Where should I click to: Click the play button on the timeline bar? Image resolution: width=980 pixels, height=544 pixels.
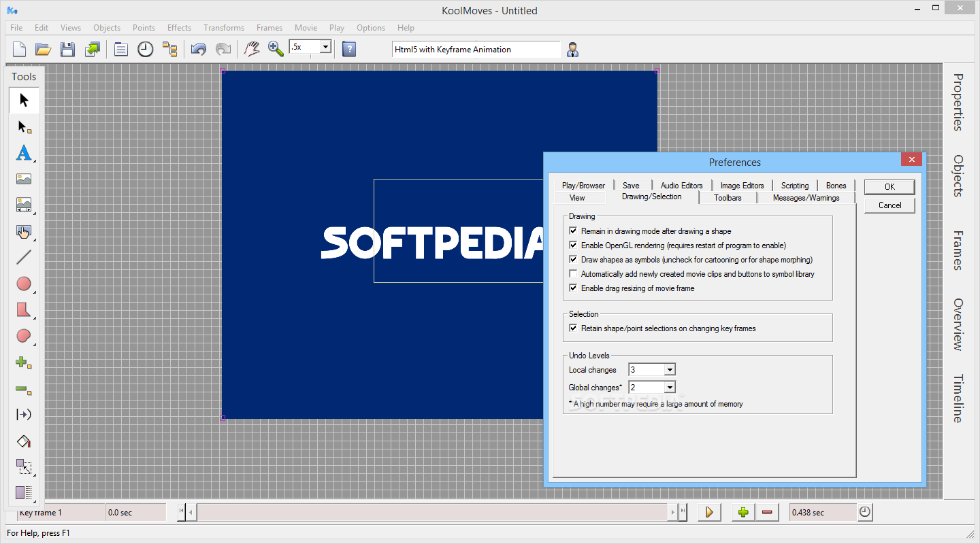coord(709,513)
